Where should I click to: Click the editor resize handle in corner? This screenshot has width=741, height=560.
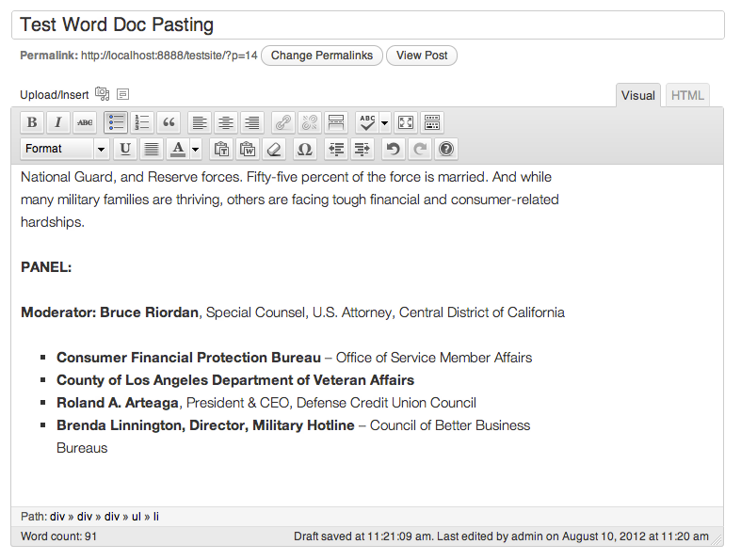[x=717, y=539]
